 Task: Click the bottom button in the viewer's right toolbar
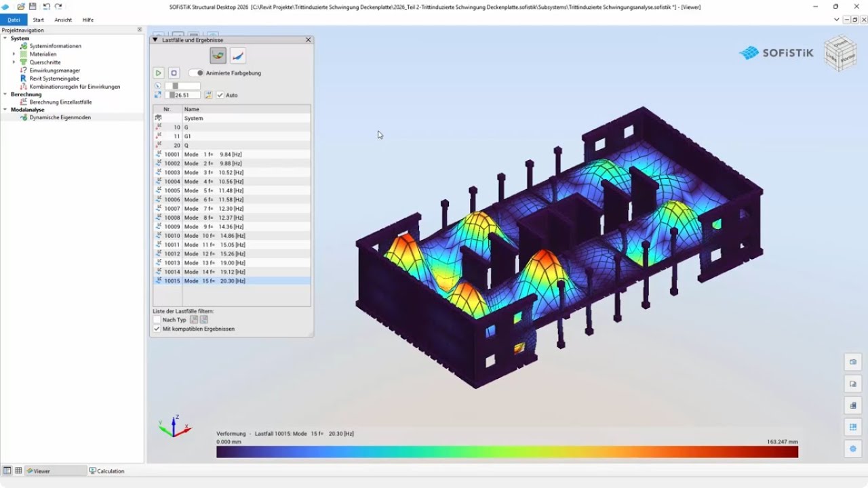point(853,449)
